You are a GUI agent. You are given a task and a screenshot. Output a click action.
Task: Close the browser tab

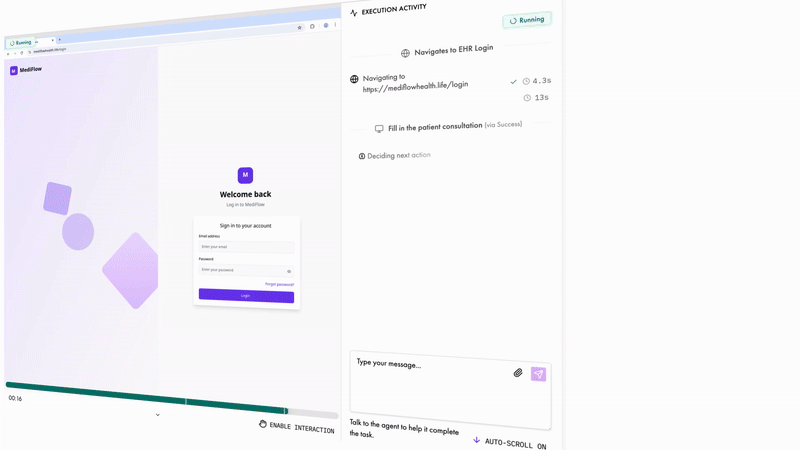(x=53, y=40)
